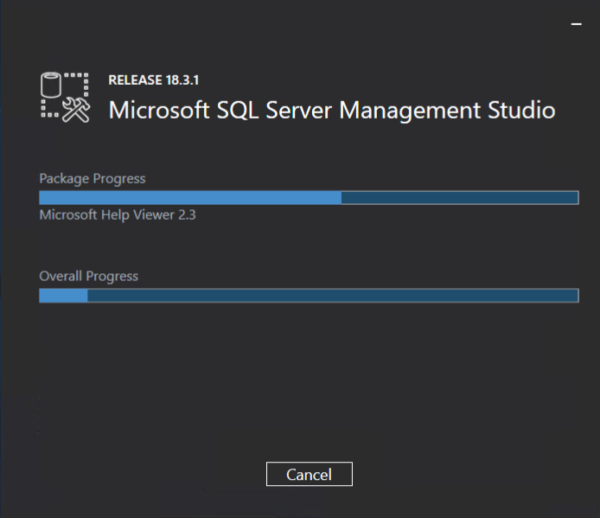Click the unfilled part of Package Progress bar
The width and height of the screenshot is (600, 518).
tap(460, 198)
